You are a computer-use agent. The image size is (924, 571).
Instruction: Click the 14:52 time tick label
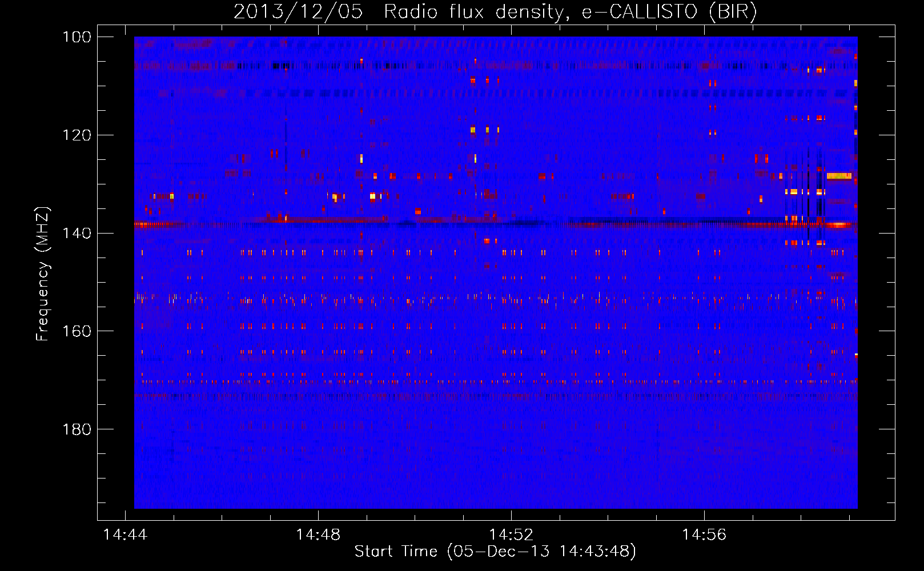(x=511, y=535)
